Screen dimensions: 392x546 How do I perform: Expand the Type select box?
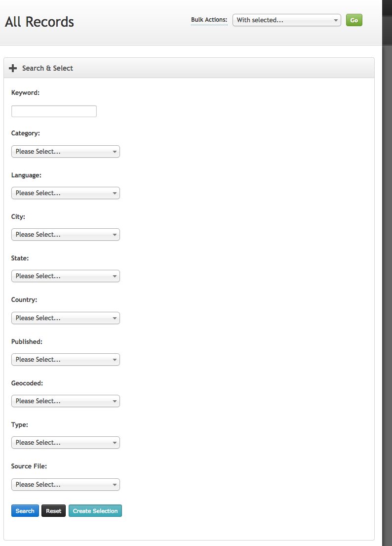65,442
